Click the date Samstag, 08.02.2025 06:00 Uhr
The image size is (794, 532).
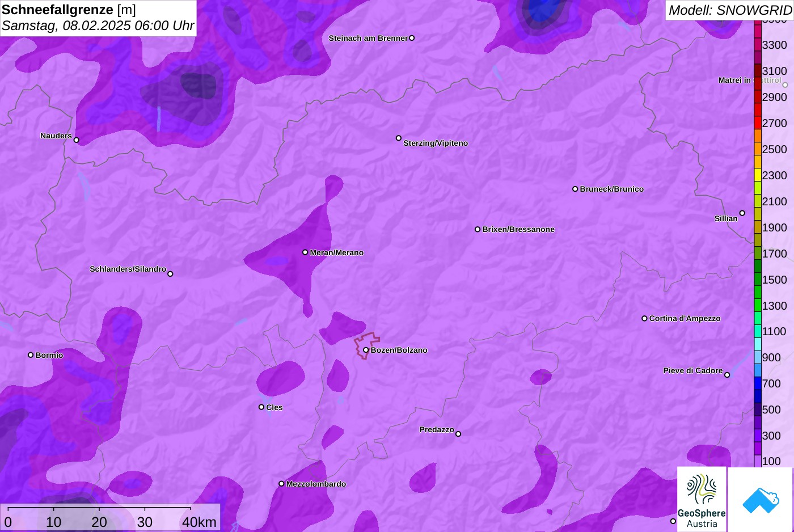point(98,26)
